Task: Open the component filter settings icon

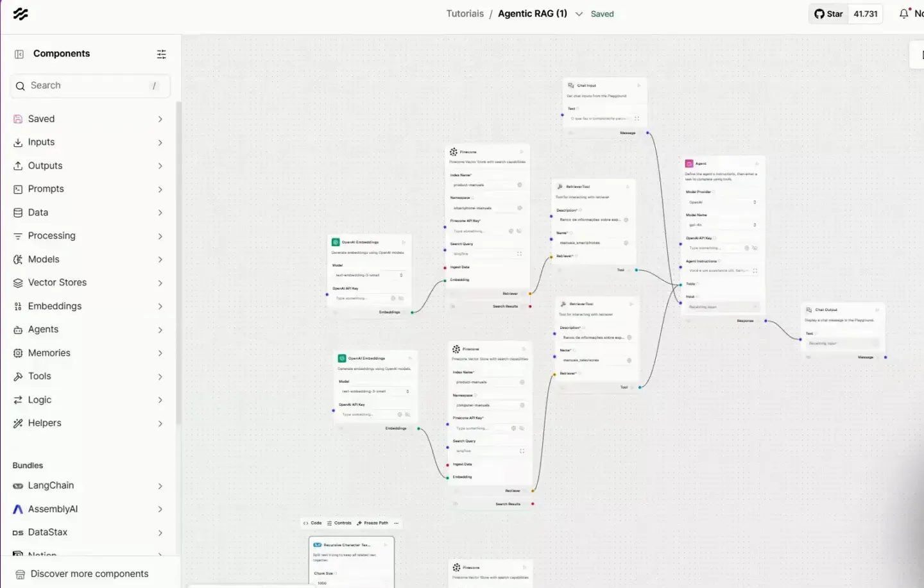Action: point(162,54)
